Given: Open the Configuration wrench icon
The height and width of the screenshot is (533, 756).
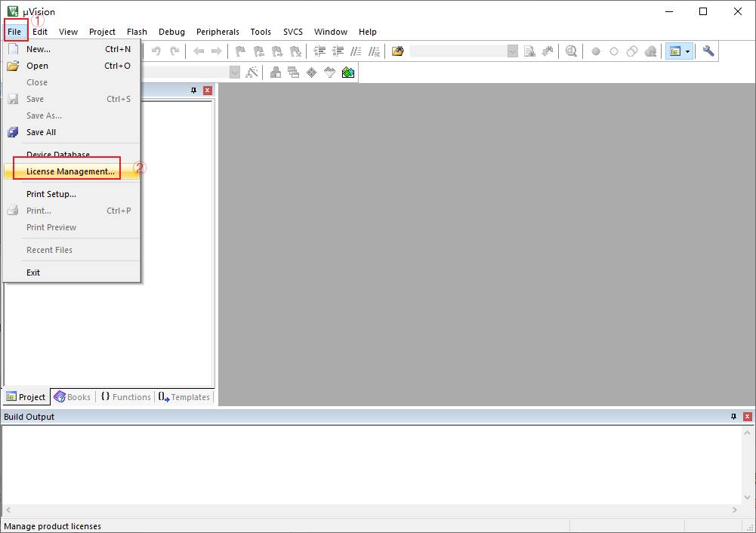Looking at the screenshot, I should tap(708, 51).
